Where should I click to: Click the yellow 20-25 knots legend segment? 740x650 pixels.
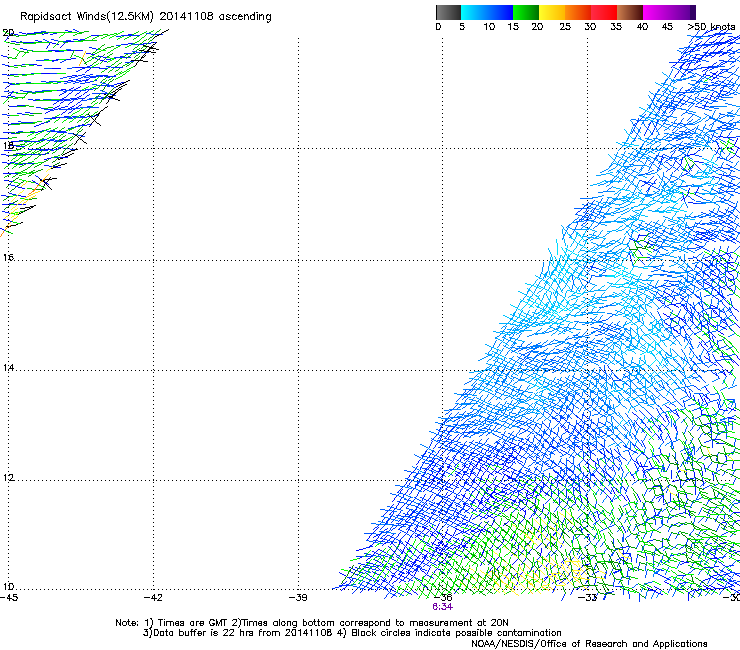coord(552,12)
